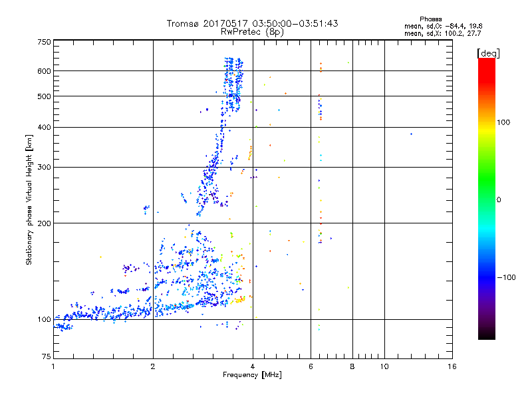The height and width of the screenshot is (399, 532).
Task: Click the x-axis tick value '6'
Action: [x=311, y=366]
